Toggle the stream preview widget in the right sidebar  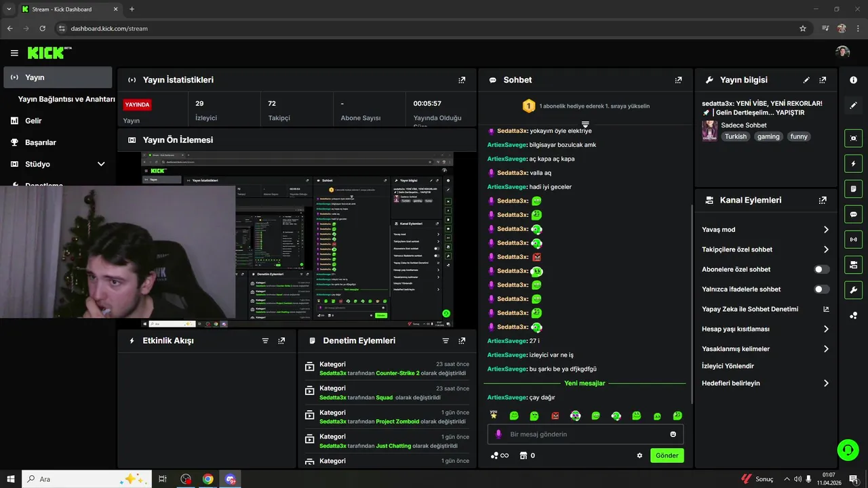click(853, 138)
